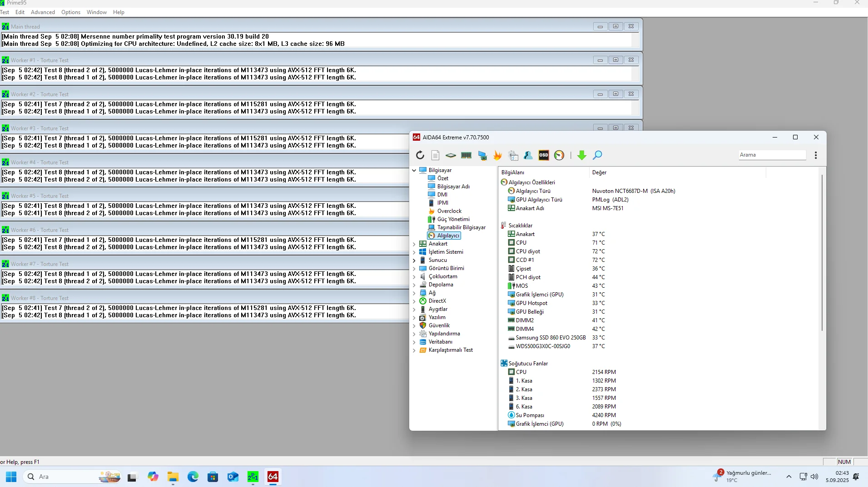Click the memory module icon in AIDA64 toolbar

(466, 155)
